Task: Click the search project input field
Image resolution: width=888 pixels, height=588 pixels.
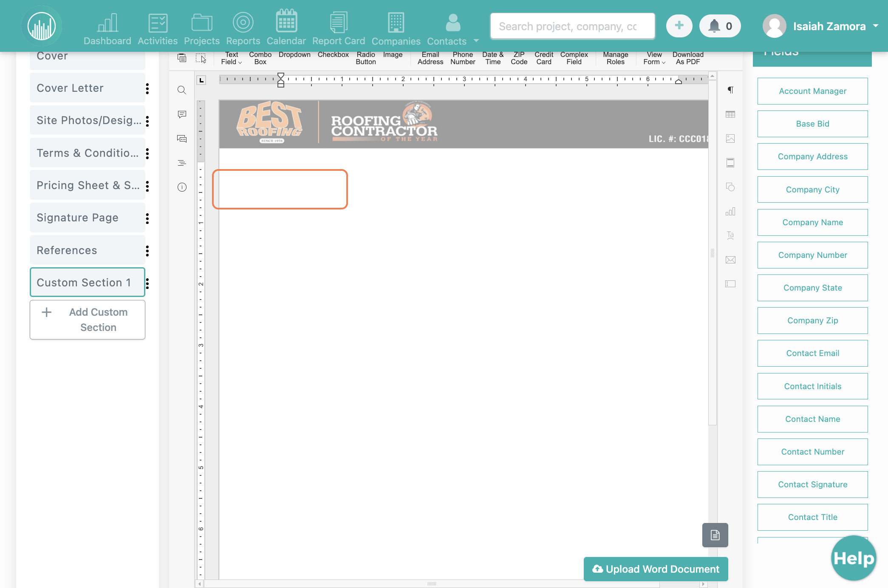Action: pyautogui.click(x=572, y=26)
